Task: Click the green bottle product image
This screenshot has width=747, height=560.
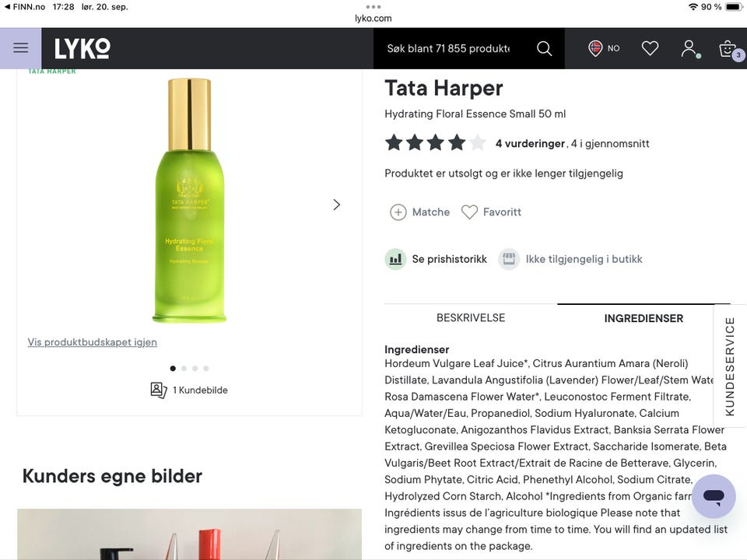Action: click(x=189, y=200)
